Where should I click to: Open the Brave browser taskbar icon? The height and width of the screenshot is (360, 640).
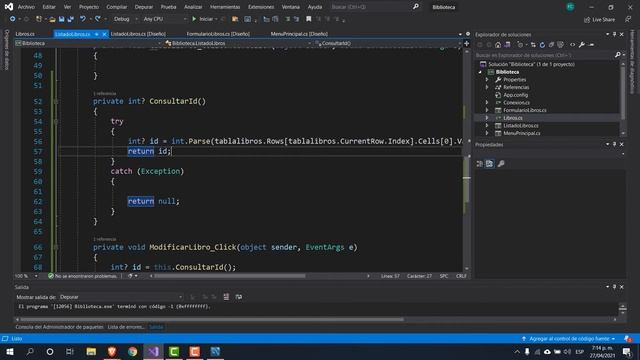pyautogui.click(x=112, y=351)
